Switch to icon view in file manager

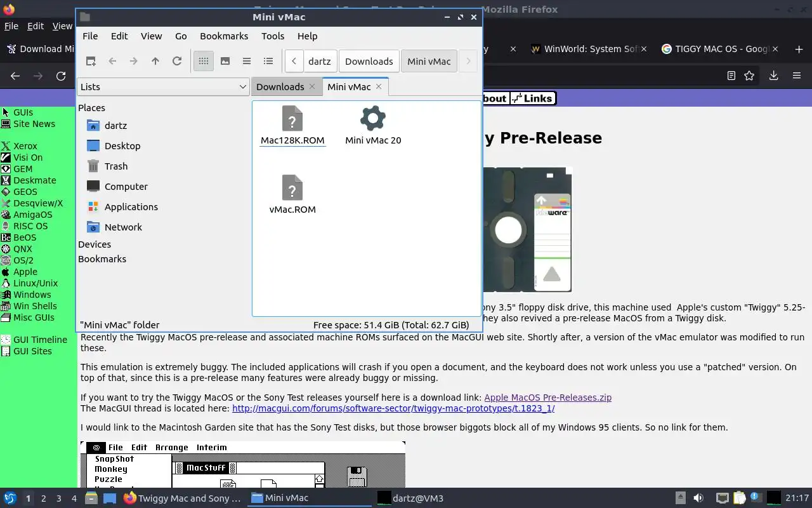[204, 61]
